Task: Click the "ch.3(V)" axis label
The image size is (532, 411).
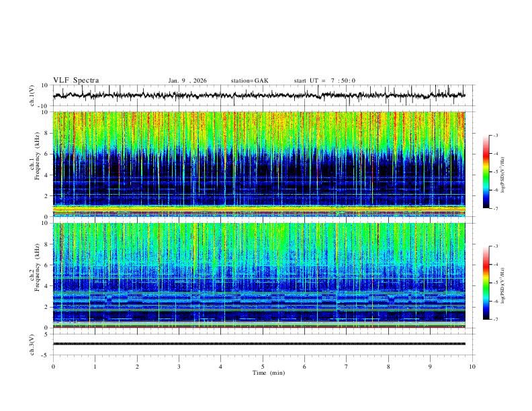Action: coord(32,345)
